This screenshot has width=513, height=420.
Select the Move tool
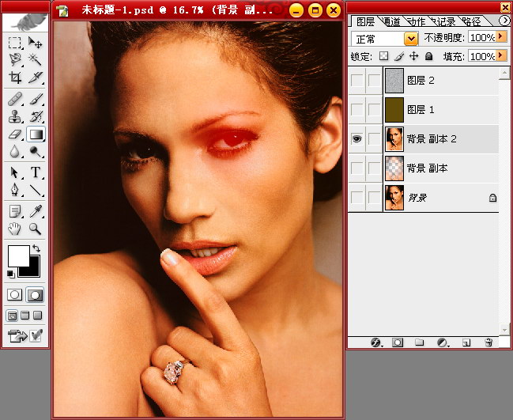coord(35,43)
